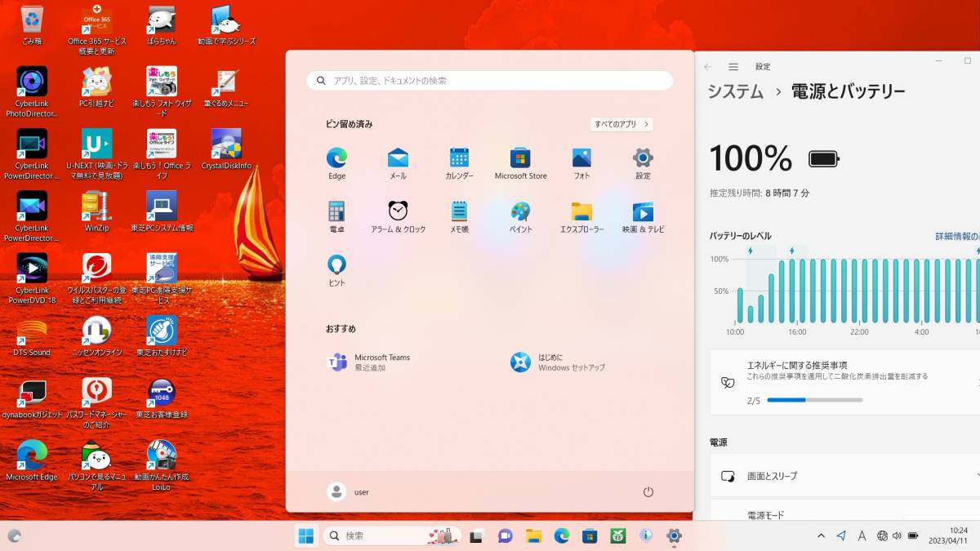Open 東芝お客様登録 desktop icon
Viewport: 980px width, 551px height.
pos(162,398)
